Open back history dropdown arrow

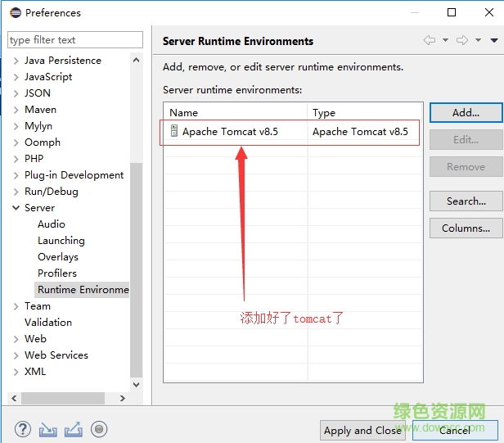tap(445, 40)
